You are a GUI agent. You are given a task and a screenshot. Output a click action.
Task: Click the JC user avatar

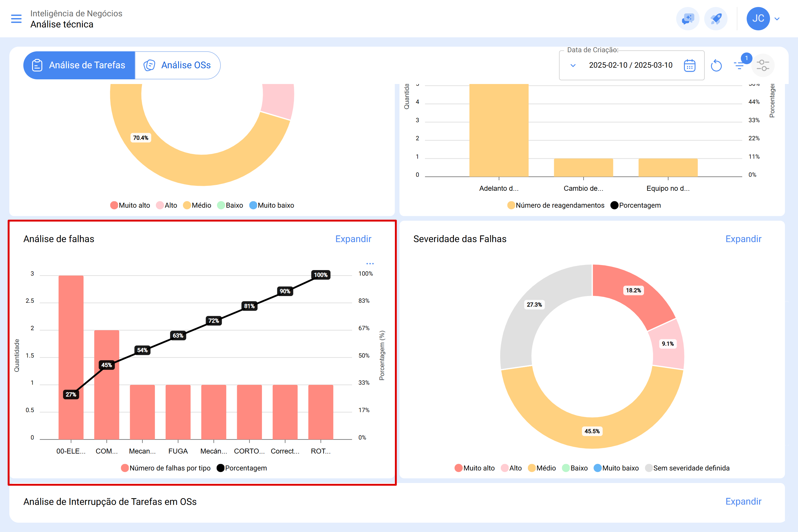(x=758, y=19)
